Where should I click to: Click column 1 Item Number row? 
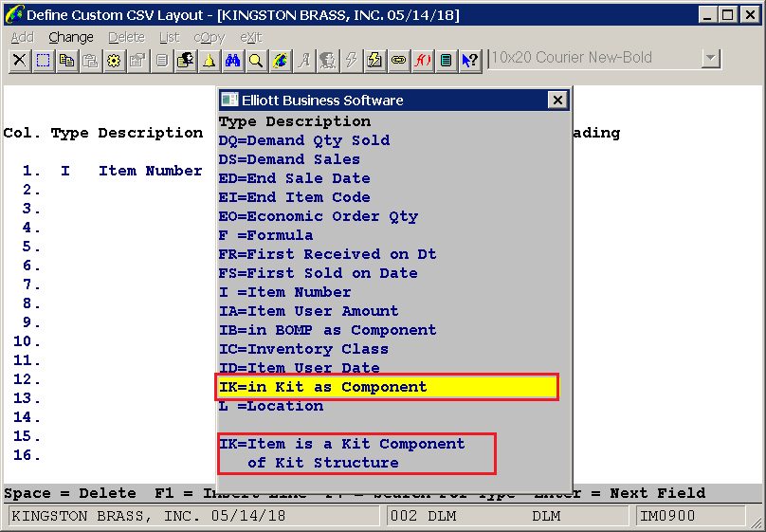pos(113,171)
